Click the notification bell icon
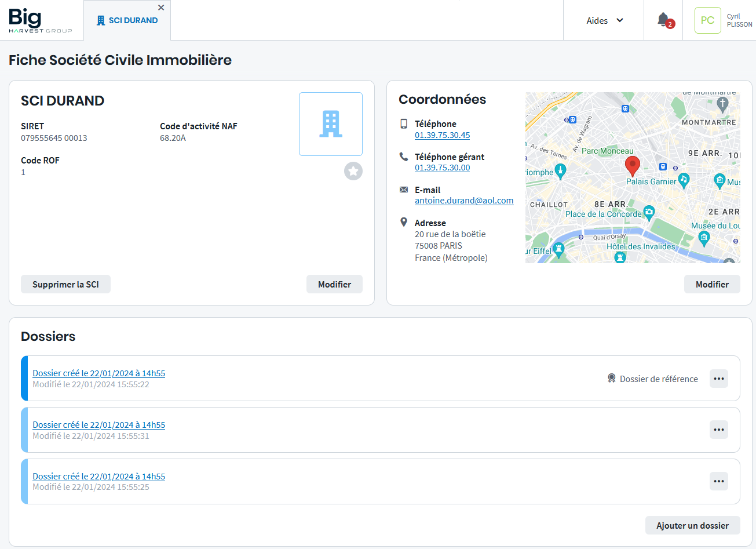The width and height of the screenshot is (756, 549). 663,20
